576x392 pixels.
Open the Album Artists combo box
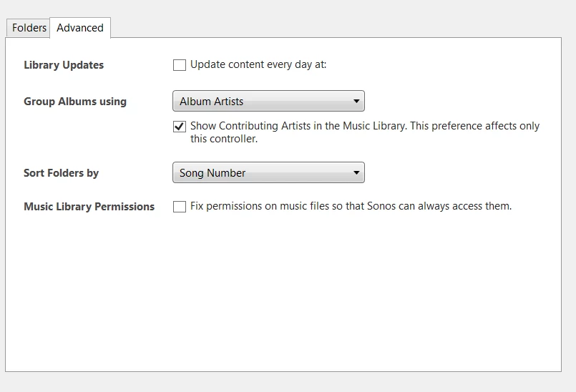pyautogui.click(x=268, y=101)
